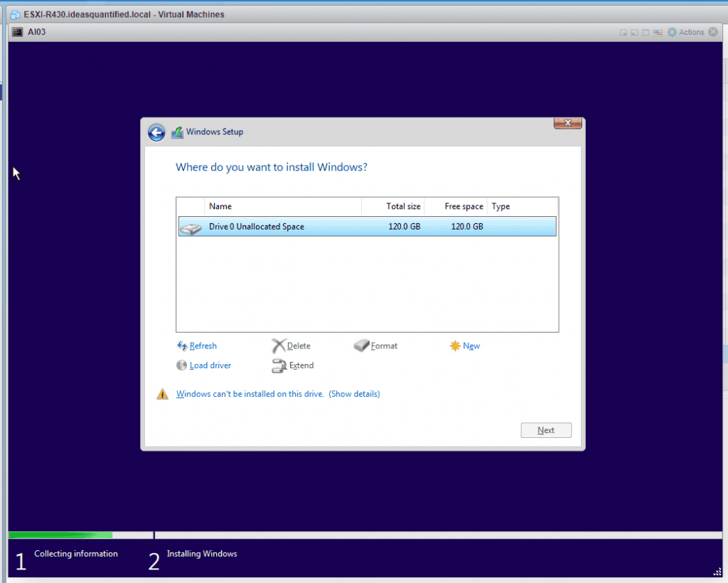Click the 120.0 GB total size cell

point(405,227)
